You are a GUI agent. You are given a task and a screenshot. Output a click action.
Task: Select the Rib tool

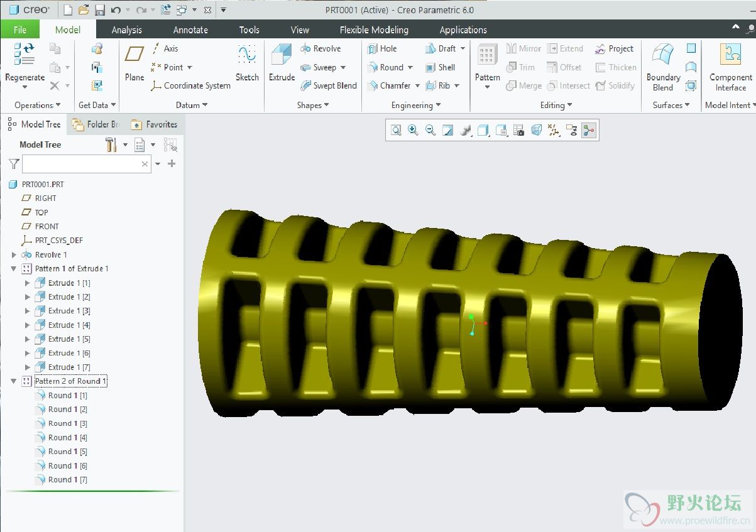pyautogui.click(x=437, y=85)
